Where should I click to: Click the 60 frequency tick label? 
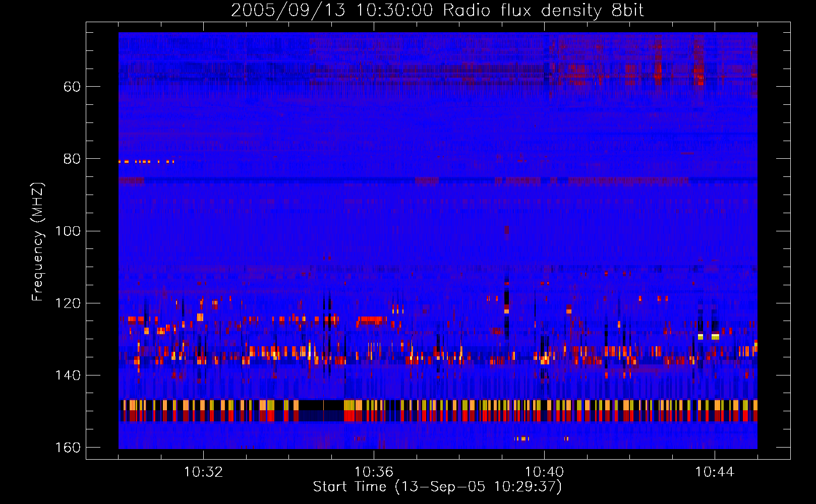point(72,87)
